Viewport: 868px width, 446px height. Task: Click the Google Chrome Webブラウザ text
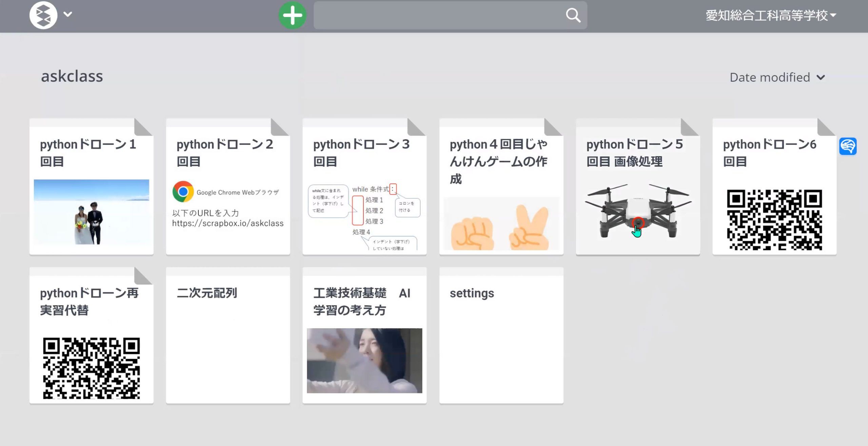click(238, 192)
